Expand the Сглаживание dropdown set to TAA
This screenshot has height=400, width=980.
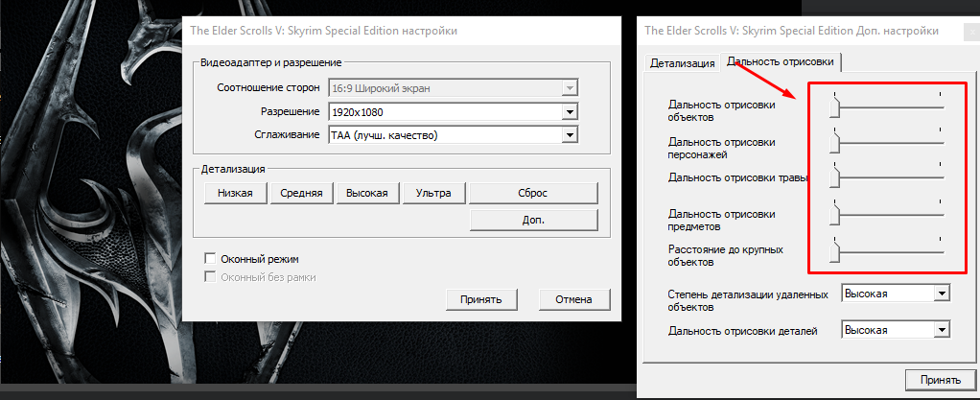(x=570, y=135)
